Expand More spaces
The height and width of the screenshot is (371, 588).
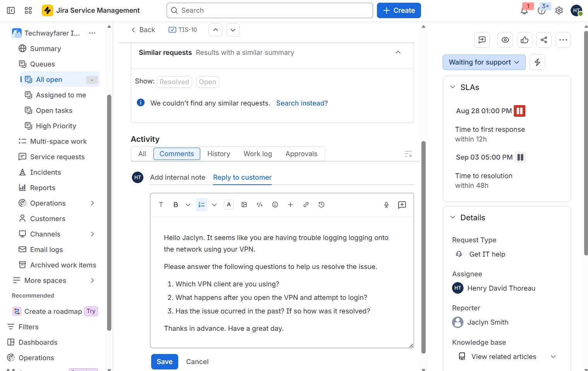[92, 281]
